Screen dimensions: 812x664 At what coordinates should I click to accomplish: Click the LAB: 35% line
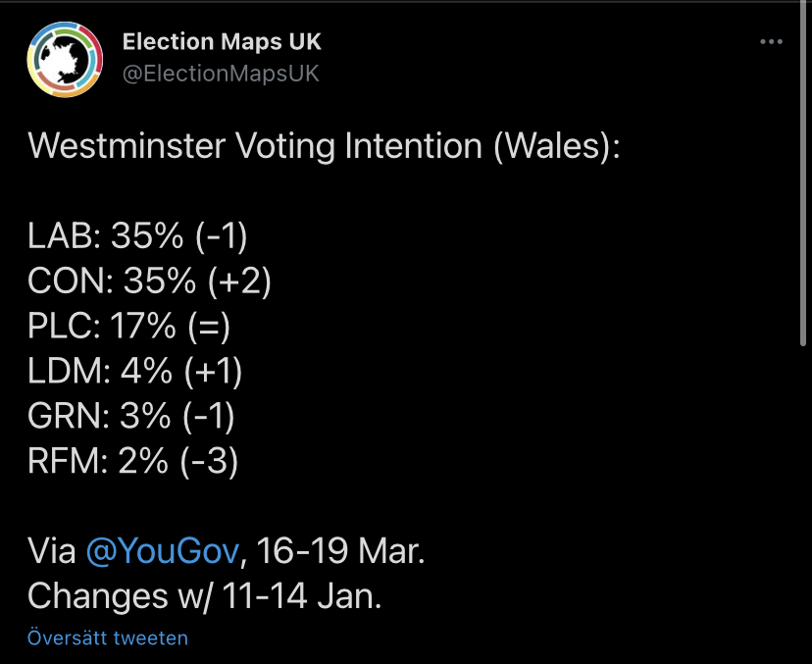coord(137,236)
